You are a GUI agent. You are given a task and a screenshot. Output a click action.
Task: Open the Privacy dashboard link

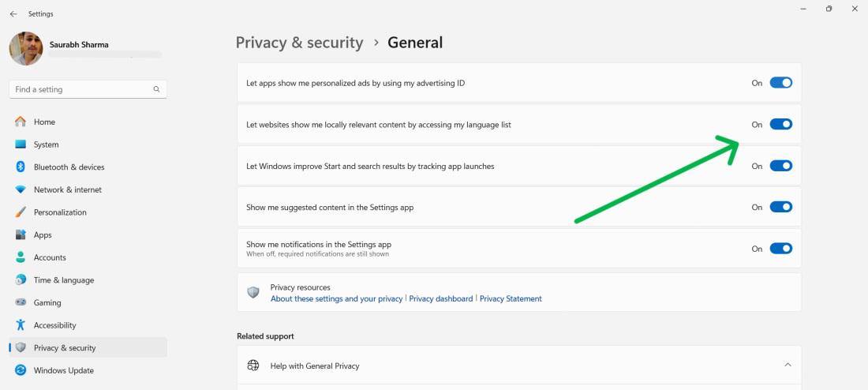441,299
